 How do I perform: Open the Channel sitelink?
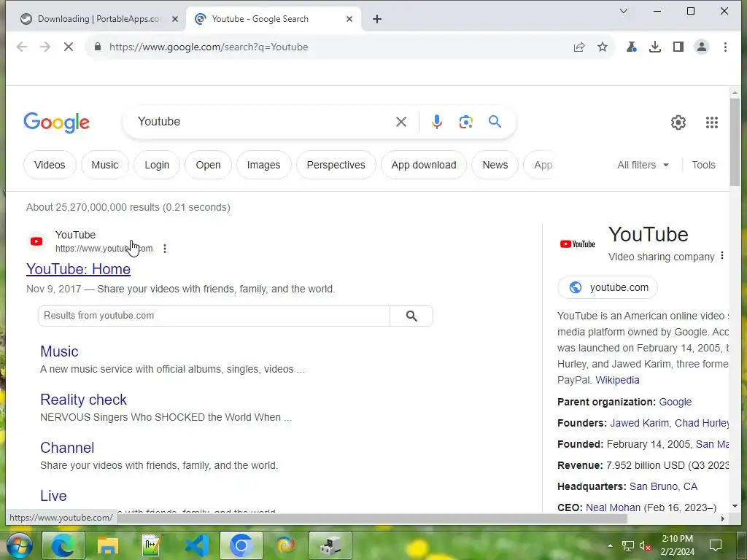point(67,448)
